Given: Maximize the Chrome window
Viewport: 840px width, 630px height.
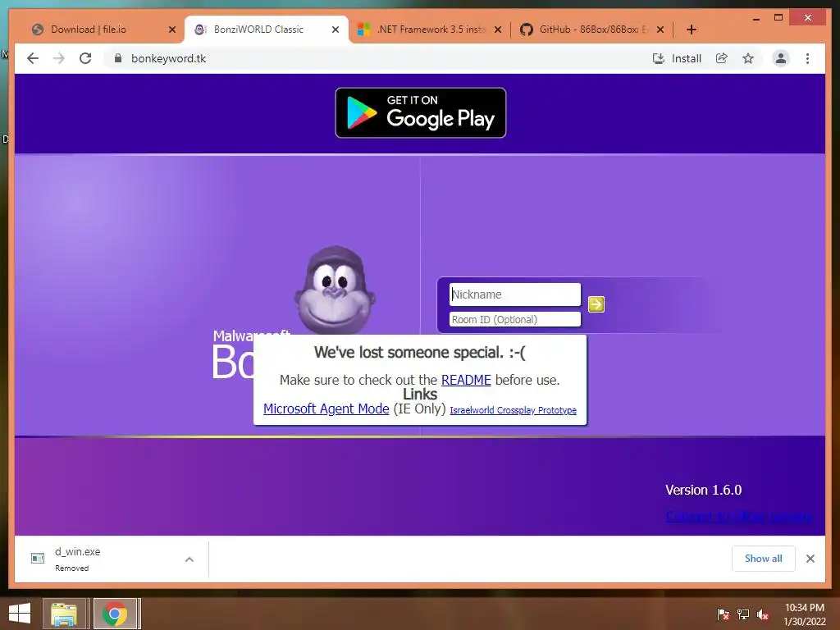Looking at the screenshot, I should pos(778,18).
